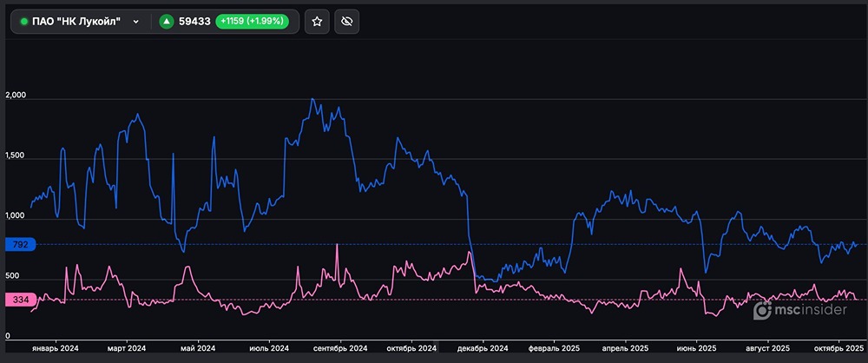Screen dimensions: 868x363
Task: Select the blue 792 price label
Action: click(20, 245)
